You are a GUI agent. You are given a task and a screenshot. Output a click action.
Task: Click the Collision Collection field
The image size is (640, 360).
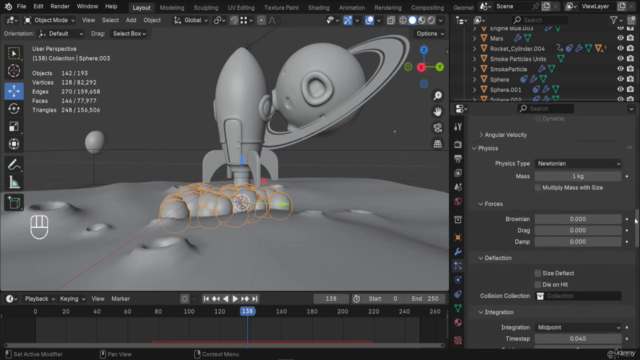click(x=578, y=296)
